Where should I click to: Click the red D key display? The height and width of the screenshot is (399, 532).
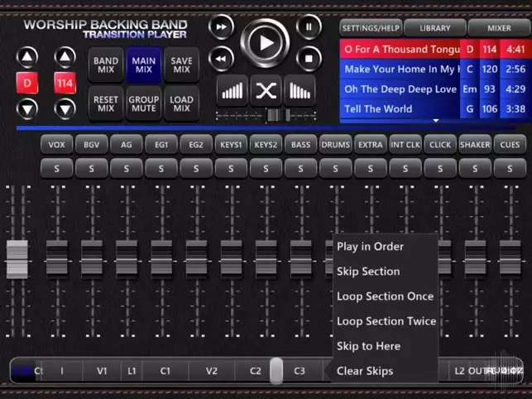coord(27,83)
